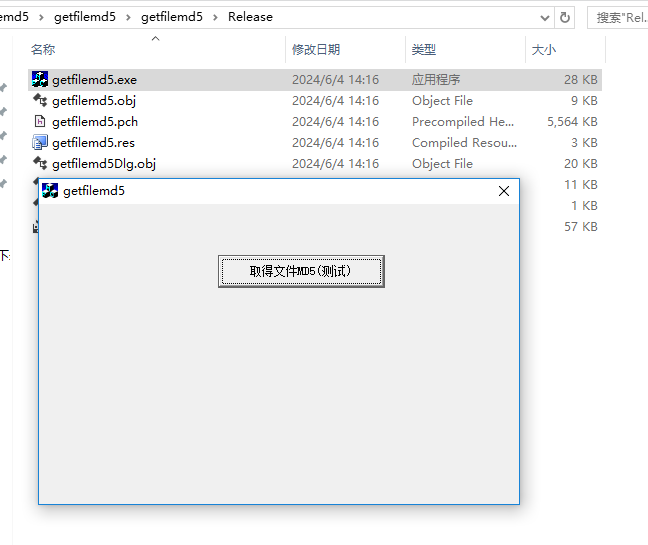This screenshot has height=545, width=648.
Task: Select the getfilemd5.pch file name
Action: [x=95, y=121]
